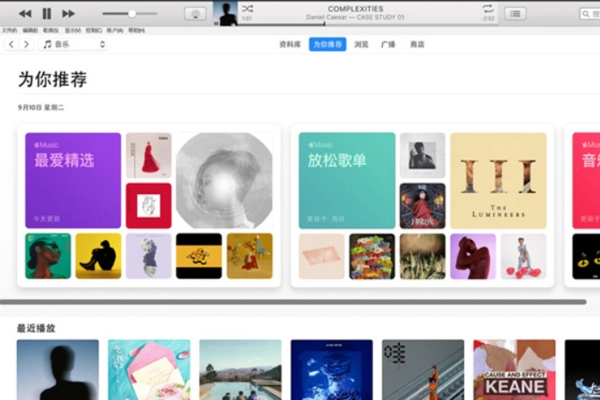The image size is (600, 400).
Task: Click the horizontal scrollbar under recommendations
Action: point(300,301)
